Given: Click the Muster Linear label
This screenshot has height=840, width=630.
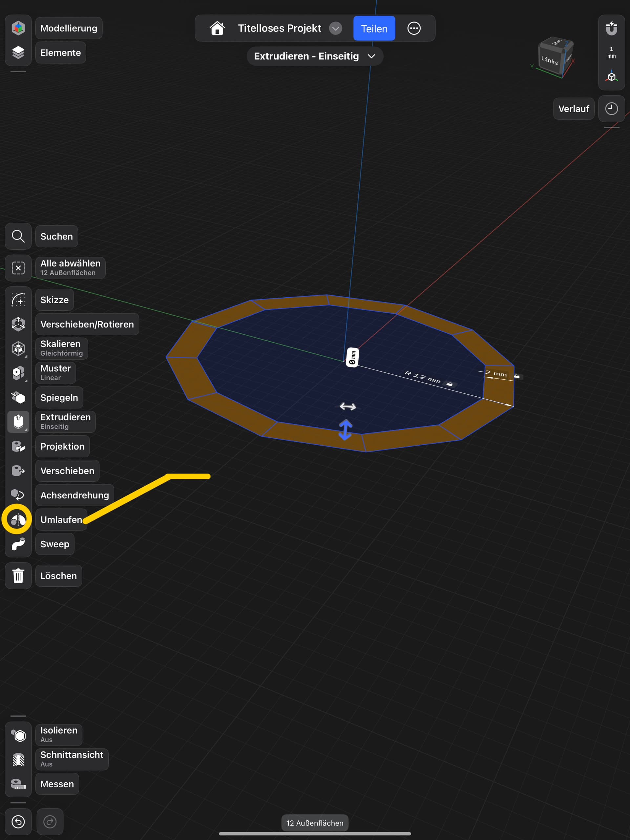Looking at the screenshot, I should pyautogui.click(x=55, y=373).
